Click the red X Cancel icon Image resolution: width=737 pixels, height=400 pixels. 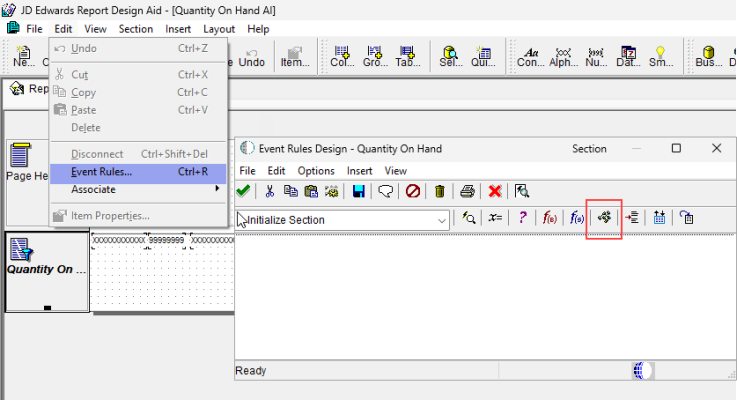(494, 191)
